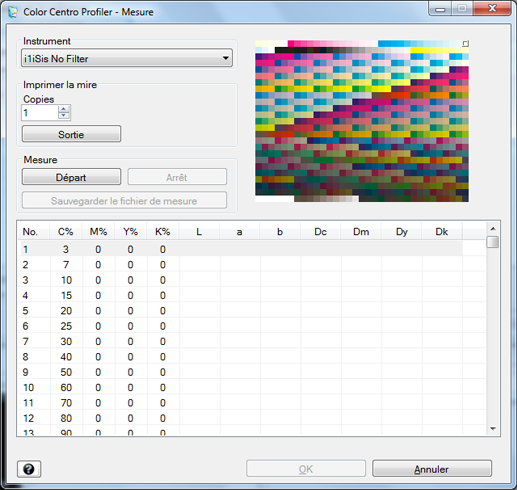Viewport: 517px width, 490px height.
Task: Open the Instrument dropdown i1iSis No Filter
Action: (127, 58)
